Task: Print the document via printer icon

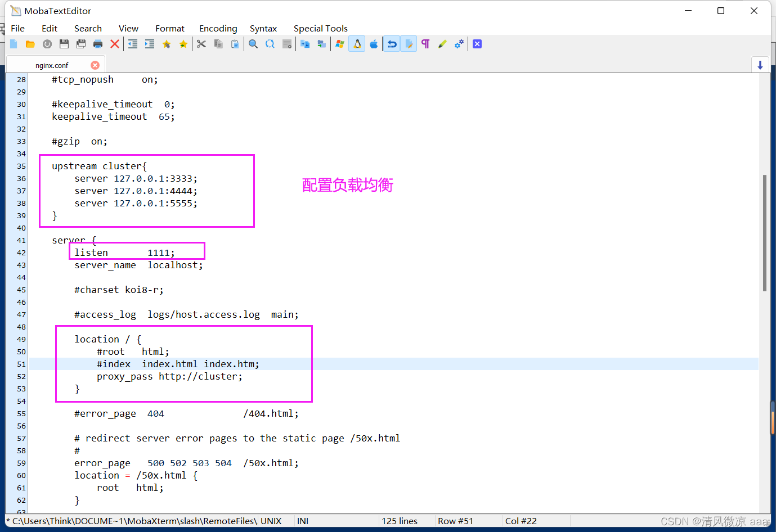Action: [98, 44]
